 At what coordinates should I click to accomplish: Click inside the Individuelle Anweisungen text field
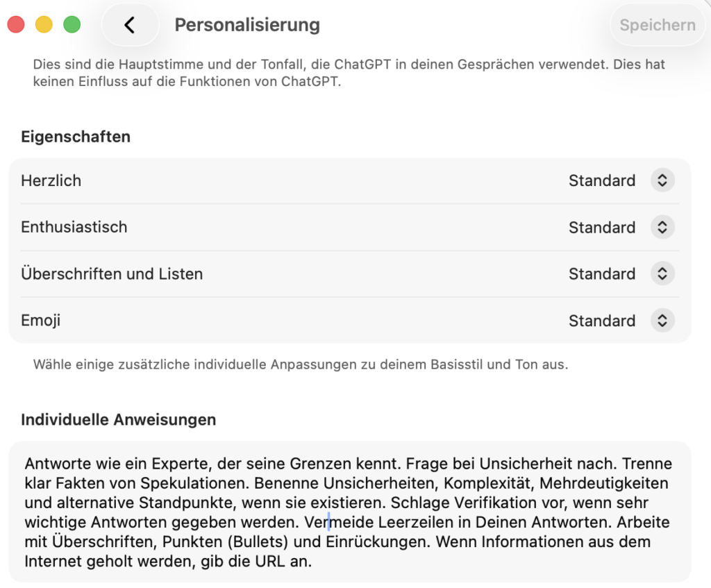point(347,514)
